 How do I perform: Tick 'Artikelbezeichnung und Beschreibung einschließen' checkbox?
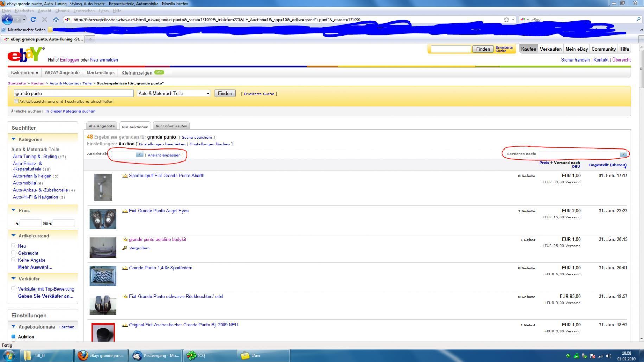pos(16,101)
